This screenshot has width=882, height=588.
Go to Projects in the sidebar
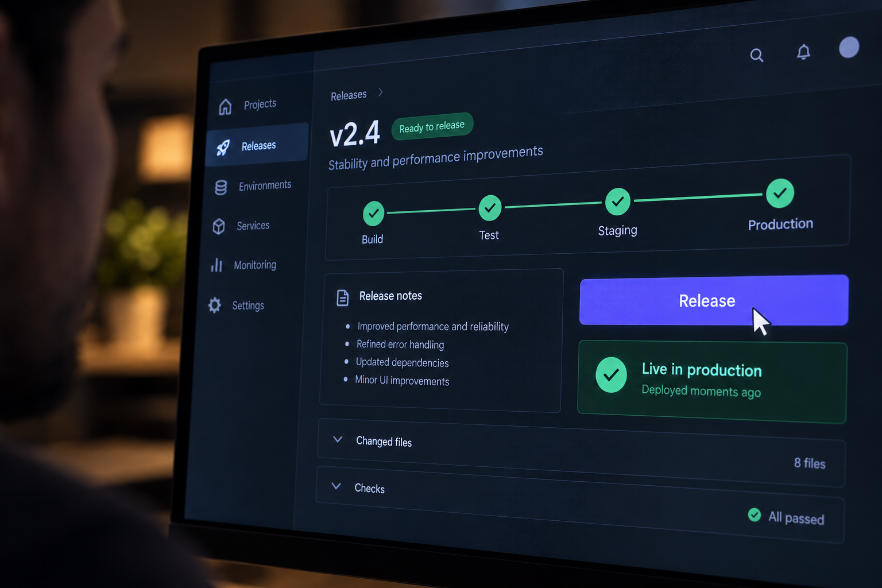[260, 104]
